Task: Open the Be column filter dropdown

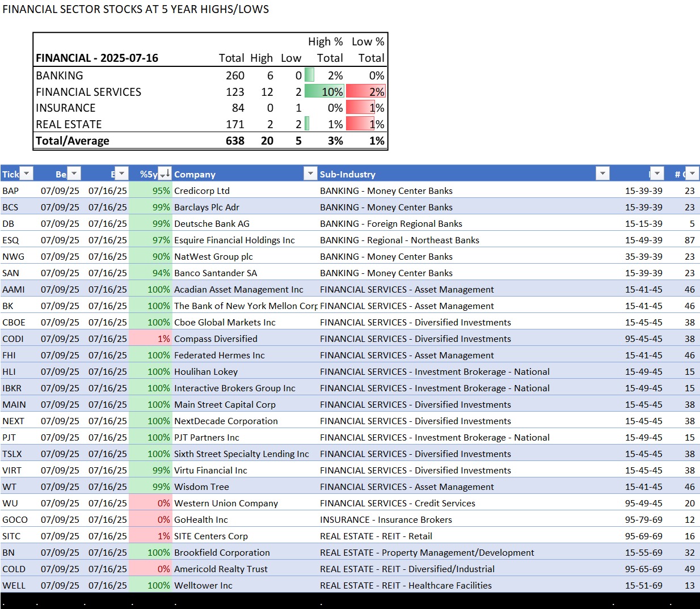Action: (x=74, y=174)
